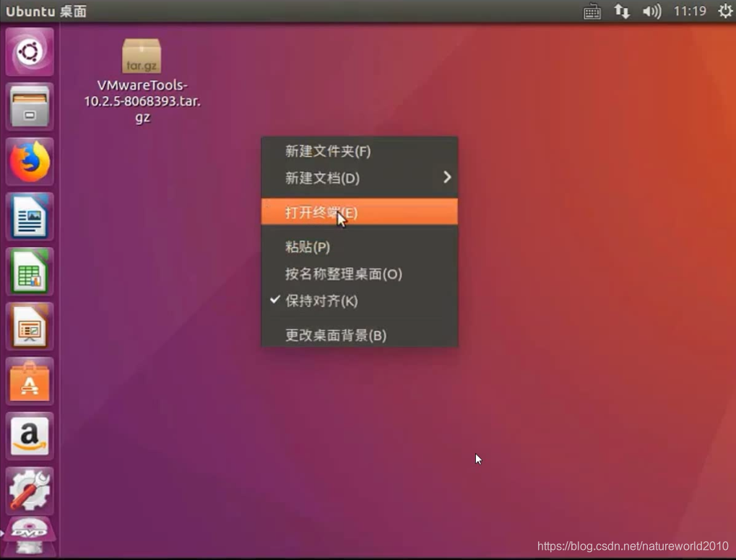This screenshot has height=560, width=736.
Task: Select the VMwareTools tar.gz desktop file
Action: (x=142, y=56)
